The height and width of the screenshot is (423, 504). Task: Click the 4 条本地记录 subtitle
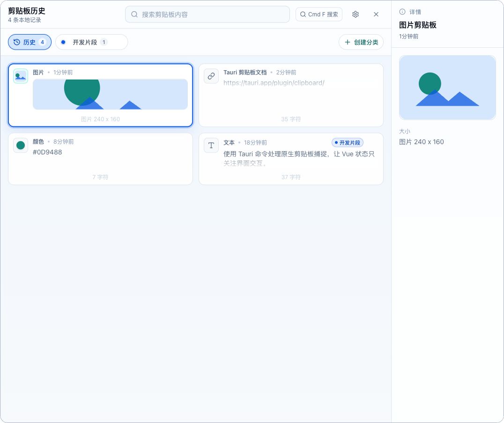(x=24, y=20)
